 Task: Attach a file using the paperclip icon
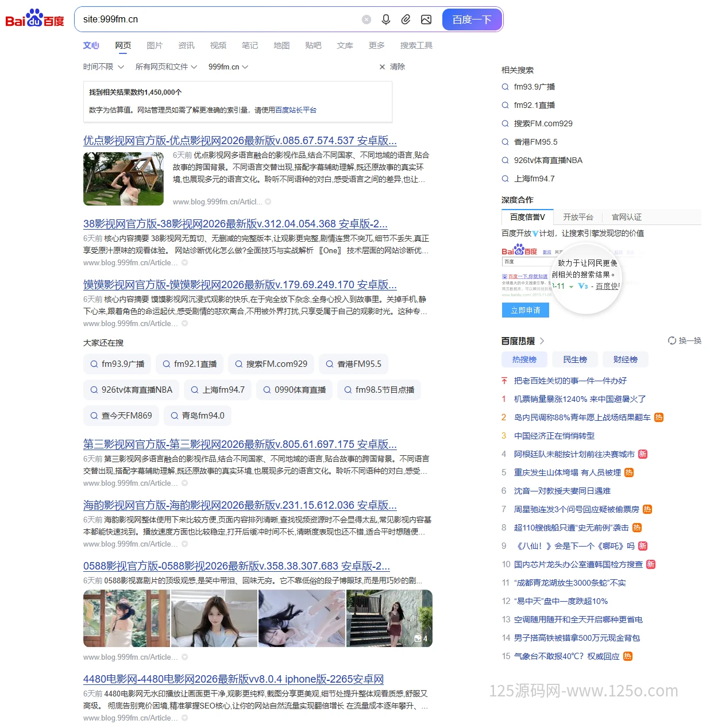(x=406, y=20)
